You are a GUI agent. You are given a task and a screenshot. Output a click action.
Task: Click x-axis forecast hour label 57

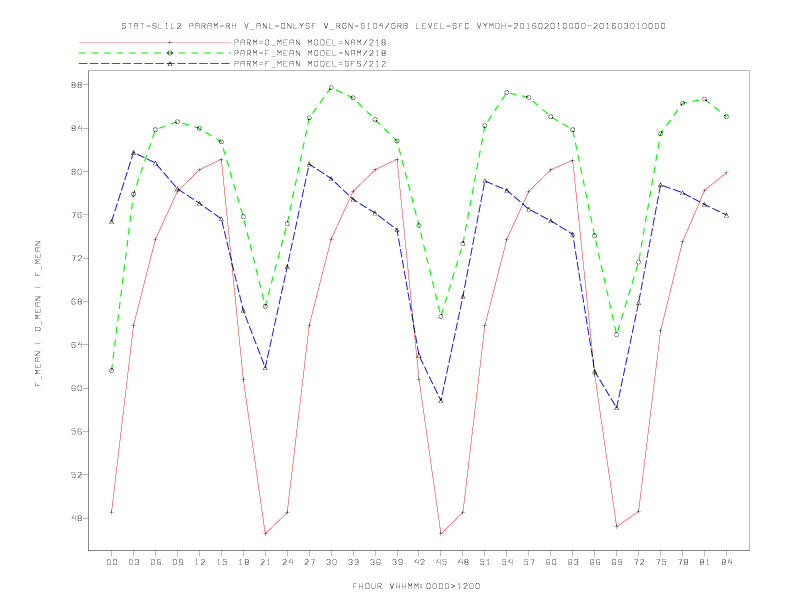tap(529, 562)
